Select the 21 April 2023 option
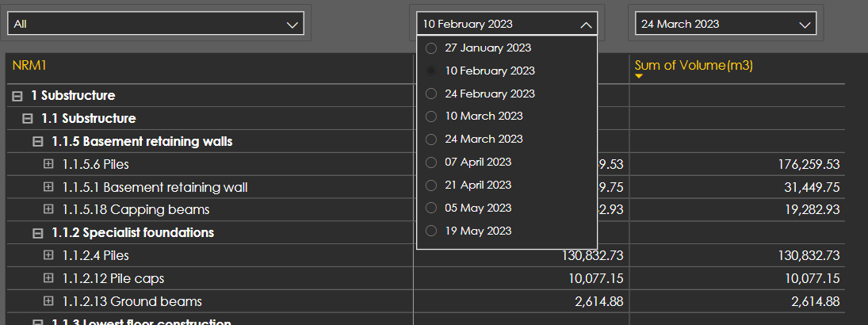868x325 pixels. point(431,185)
